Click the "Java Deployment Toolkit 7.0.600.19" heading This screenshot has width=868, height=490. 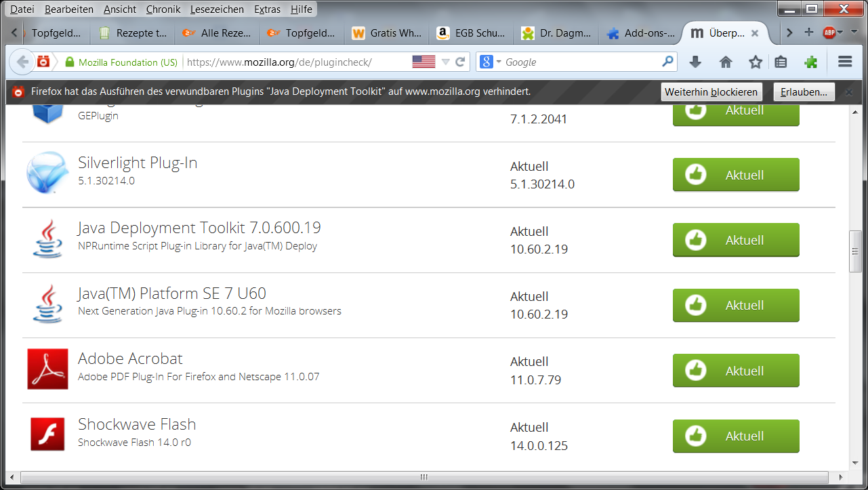(199, 228)
